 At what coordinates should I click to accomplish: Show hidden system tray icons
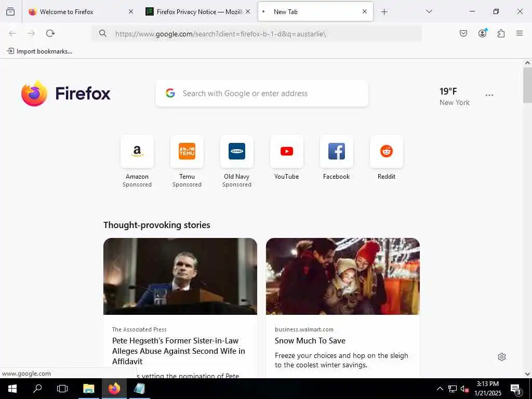[440, 389]
